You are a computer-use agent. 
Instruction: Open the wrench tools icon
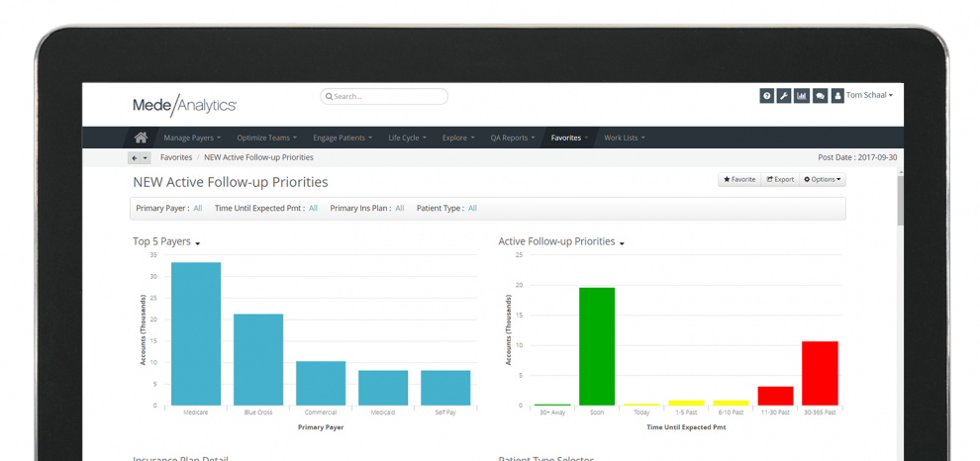(x=784, y=96)
